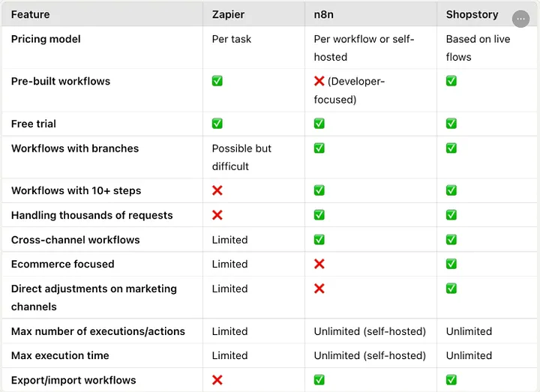540x392 pixels.
Task: Click n8n's red cross for Pre-built workflows
Action: [319, 81]
